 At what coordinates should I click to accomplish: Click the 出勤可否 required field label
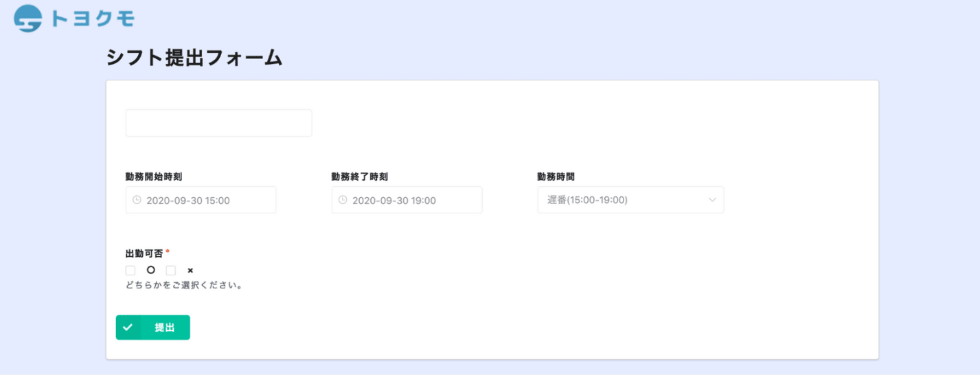[x=144, y=253]
